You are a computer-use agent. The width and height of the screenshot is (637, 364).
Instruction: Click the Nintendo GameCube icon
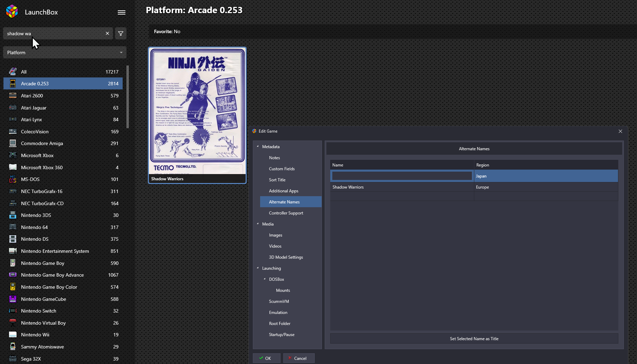[x=13, y=299]
